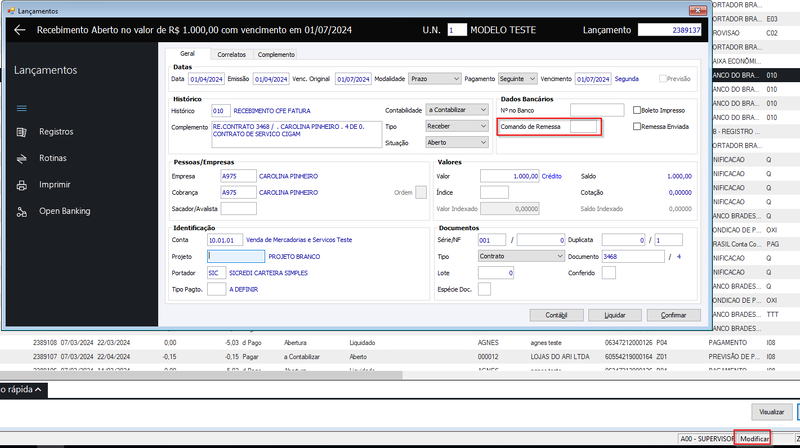Tick the Conferido box
Image resolution: width=800 pixels, height=448 pixels.
coord(609,273)
